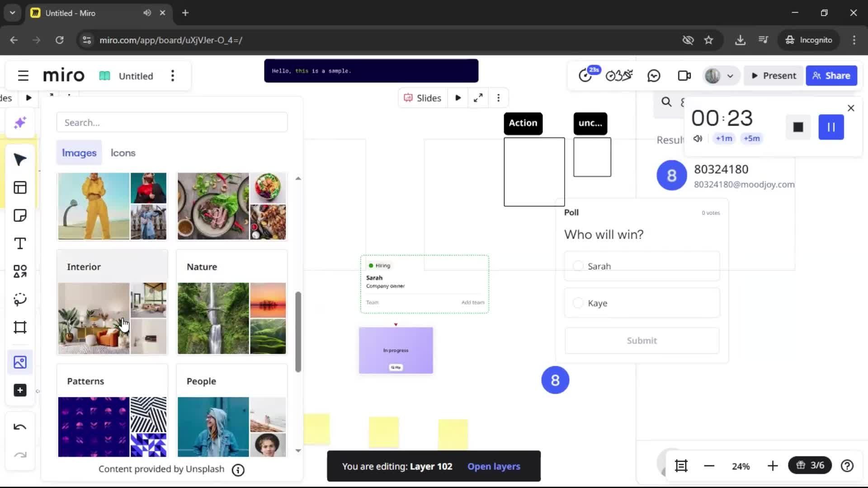Open the Stock images tool
This screenshot has height=488, width=868.
[20, 362]
